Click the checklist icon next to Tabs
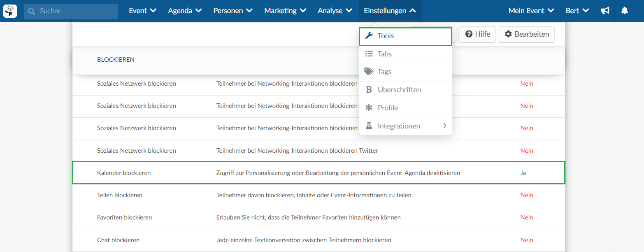This screenshot has width=644, height=252. pos(369,54)
